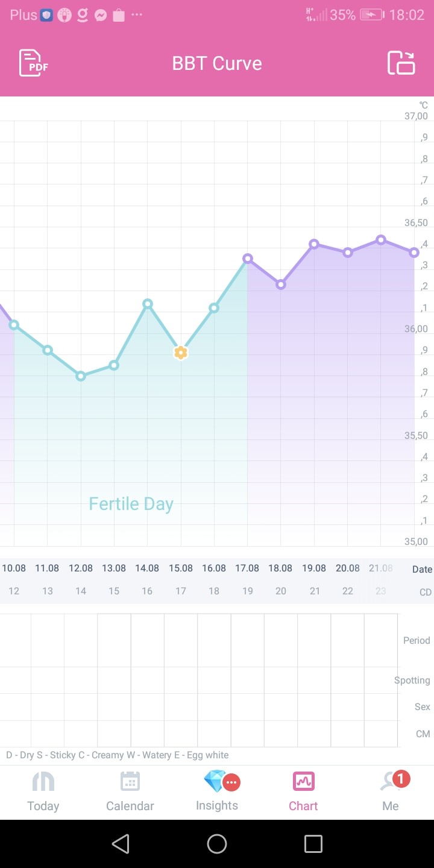The image size is (434, 868).
Task: Open the Me profile tab
Action: [391, 791]
